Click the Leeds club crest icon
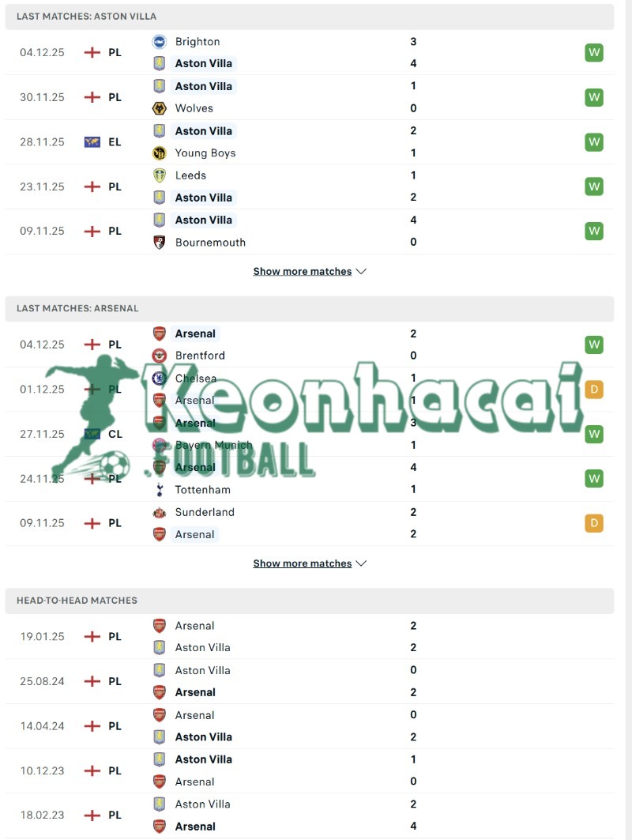632x840 pixels. click(160, 175)
